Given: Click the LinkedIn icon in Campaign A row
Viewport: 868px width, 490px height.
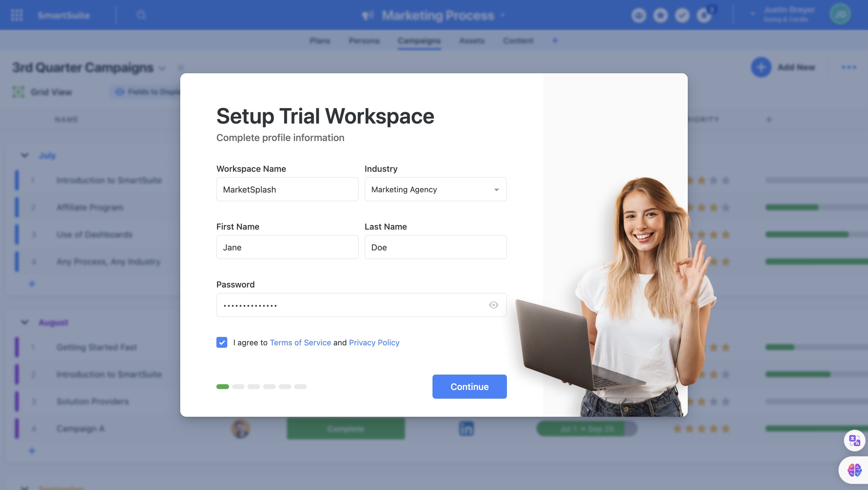Looking at the screenshot, I should pos(466,429).
